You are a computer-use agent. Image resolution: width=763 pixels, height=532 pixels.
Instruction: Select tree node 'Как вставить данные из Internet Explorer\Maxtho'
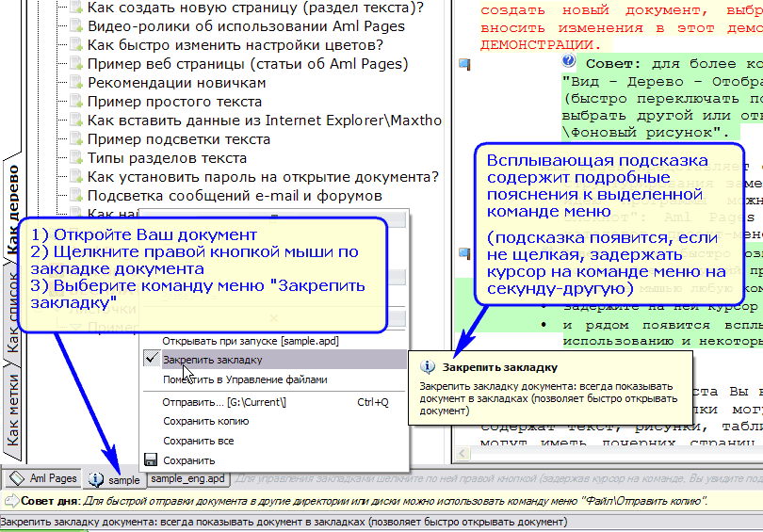(265, 121)
